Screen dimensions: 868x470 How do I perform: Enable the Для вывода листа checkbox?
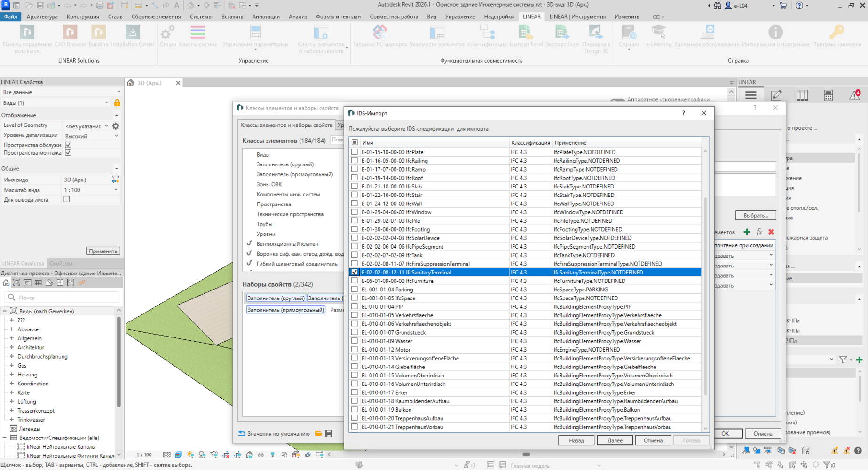[67, 199]
